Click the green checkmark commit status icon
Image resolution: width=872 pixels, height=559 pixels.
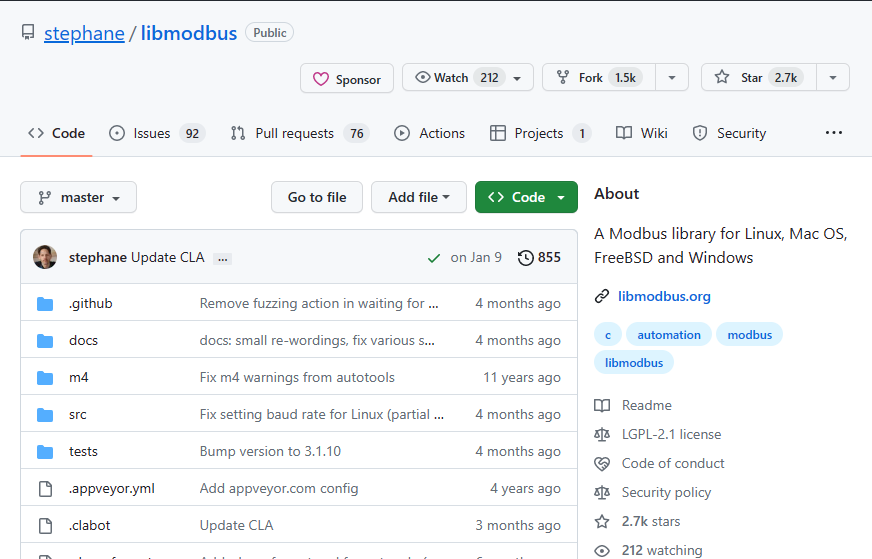[434, 258]
